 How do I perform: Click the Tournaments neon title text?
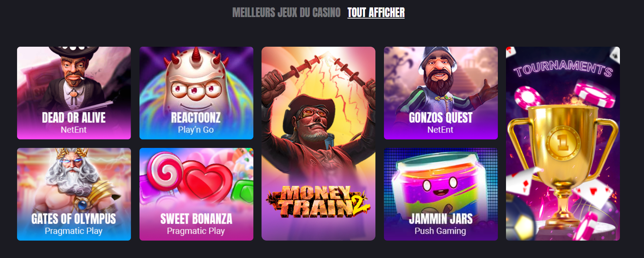click(x=563, y=68)
